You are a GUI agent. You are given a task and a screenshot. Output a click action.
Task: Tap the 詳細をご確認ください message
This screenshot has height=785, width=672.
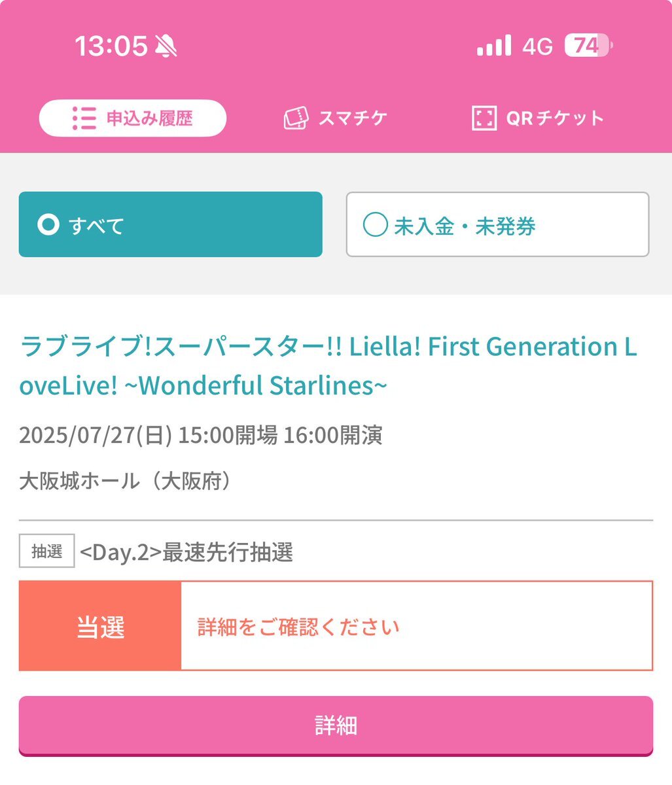298,627
